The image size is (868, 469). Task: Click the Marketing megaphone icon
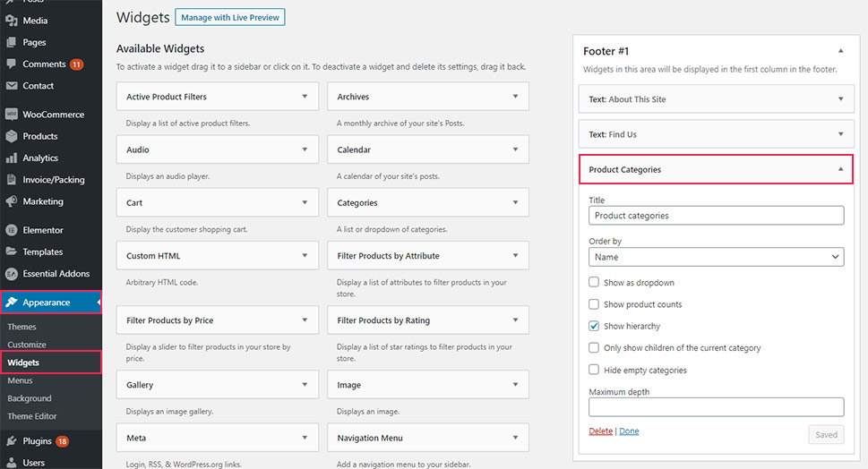pos(12,201)
